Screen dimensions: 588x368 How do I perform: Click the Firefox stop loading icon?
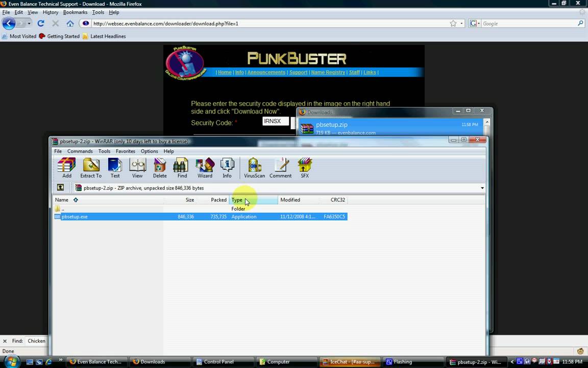click(56, 24)
